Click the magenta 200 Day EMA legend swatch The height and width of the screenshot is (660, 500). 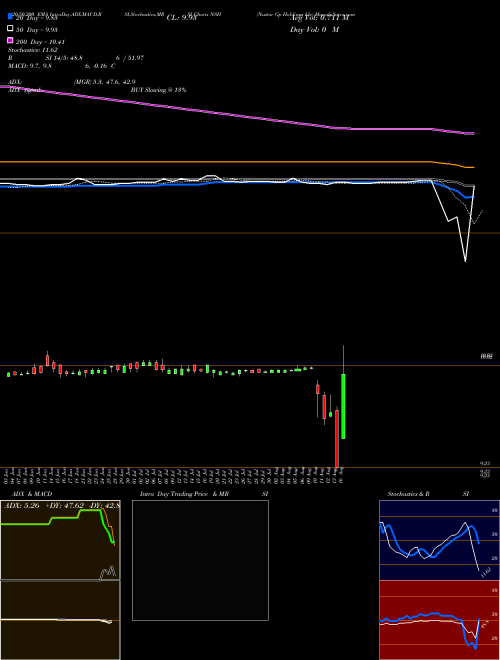[10, 41]
